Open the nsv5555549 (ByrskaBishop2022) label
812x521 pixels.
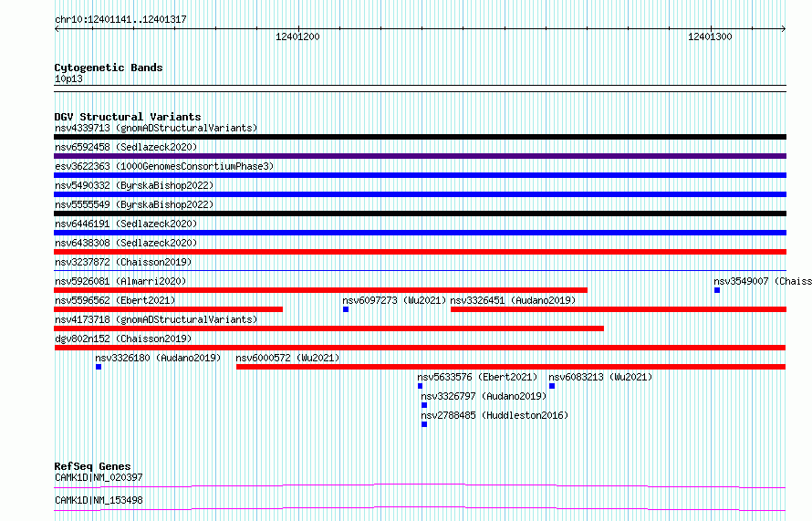[x=134, y=204]
